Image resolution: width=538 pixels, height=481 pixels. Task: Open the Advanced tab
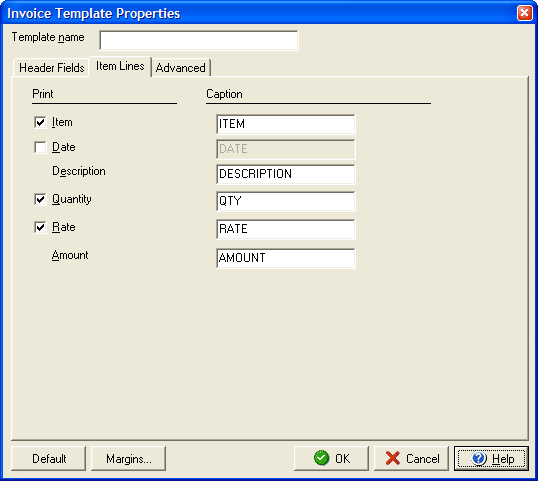181,68
